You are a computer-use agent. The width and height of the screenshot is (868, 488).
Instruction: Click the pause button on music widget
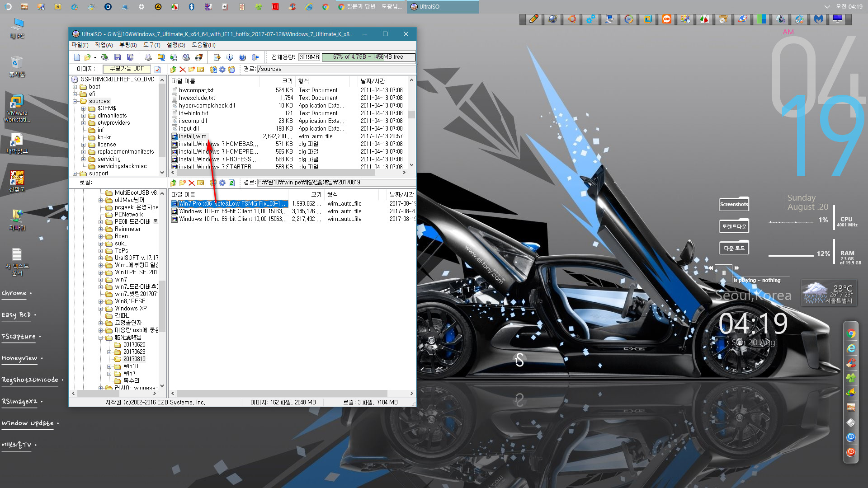coord(723,273)
